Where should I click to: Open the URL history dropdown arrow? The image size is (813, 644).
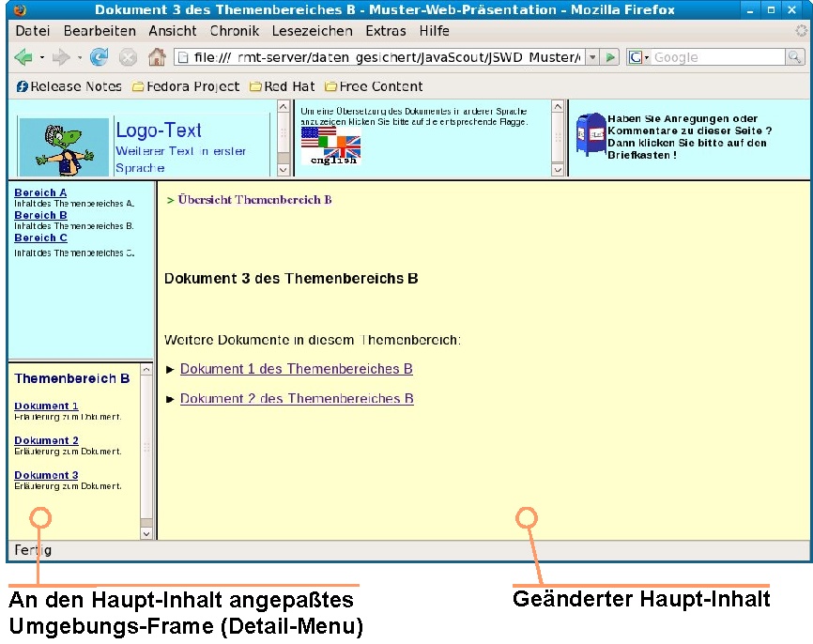tap(591, 58)
